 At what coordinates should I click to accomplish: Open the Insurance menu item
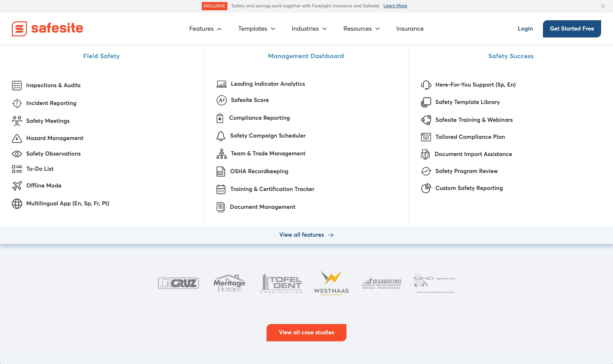pyautogui.click(x=410, y=29)
